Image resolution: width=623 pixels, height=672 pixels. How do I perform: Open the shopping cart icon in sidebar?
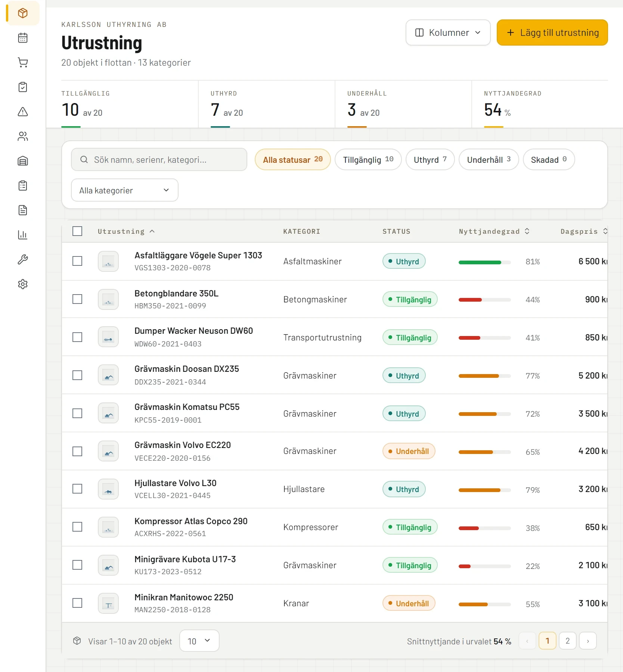(23, 63)
